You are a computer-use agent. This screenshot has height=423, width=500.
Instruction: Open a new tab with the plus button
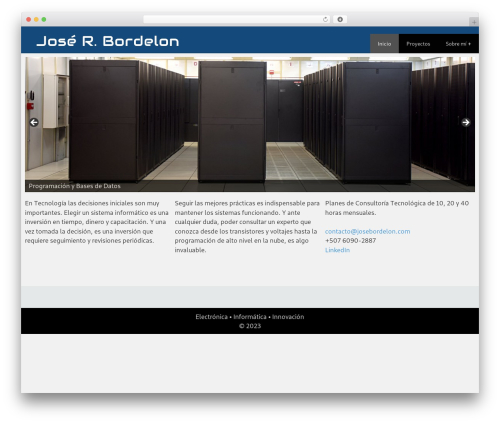pyautogui.click(x=474, y=22)
